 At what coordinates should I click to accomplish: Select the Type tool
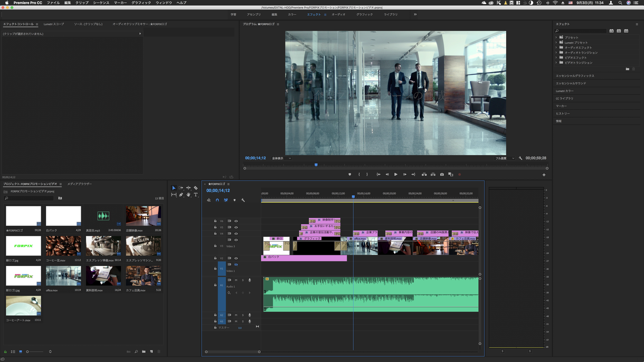click(196, 195)
